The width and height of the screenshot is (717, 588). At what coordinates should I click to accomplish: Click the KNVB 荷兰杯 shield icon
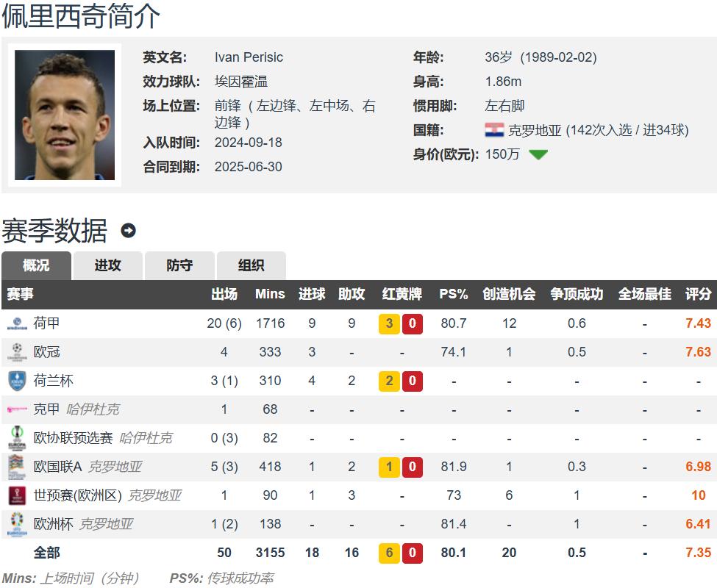click(x=17, y=381)
